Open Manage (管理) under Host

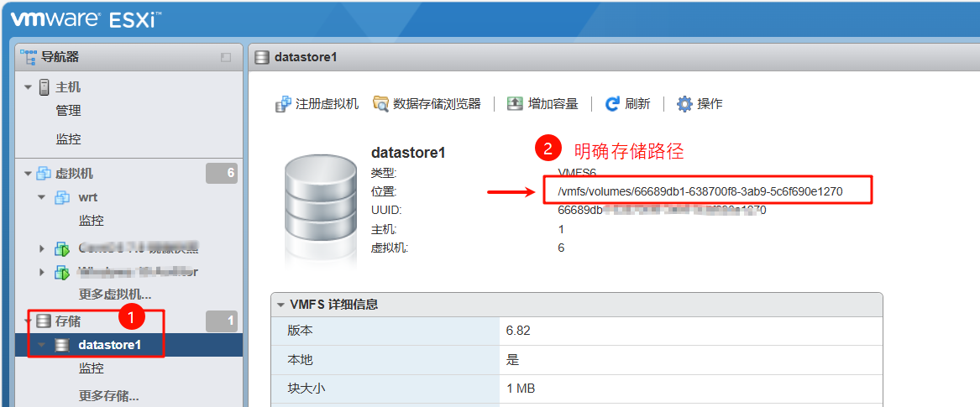tap(68, 111)
